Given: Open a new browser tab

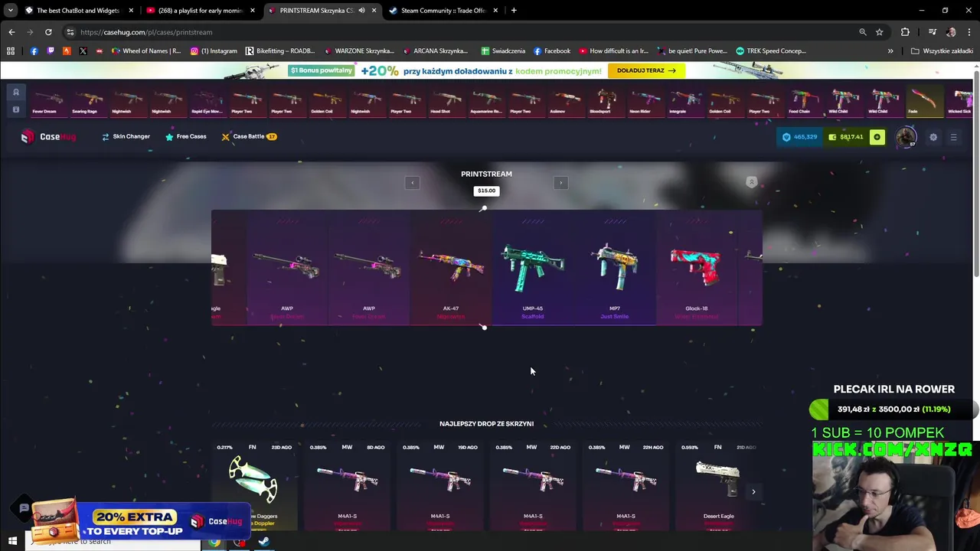Looking at the screenshot, I should point(514,11).
